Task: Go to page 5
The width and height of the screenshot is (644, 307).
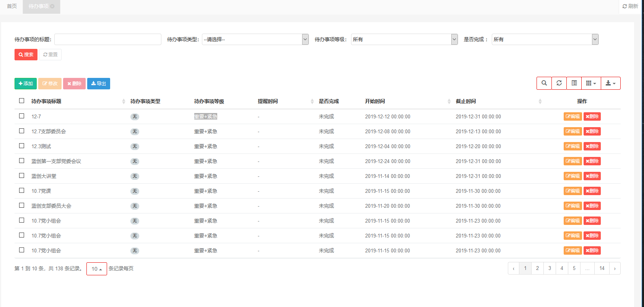Action: 574,268
